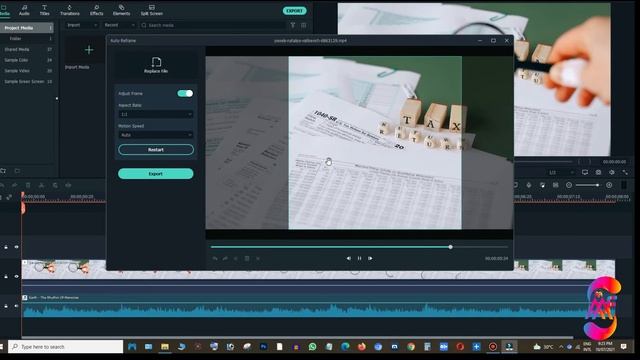Mute the audio track speaker icon
The image size is (640, 360).
click(x=16, y=306)
